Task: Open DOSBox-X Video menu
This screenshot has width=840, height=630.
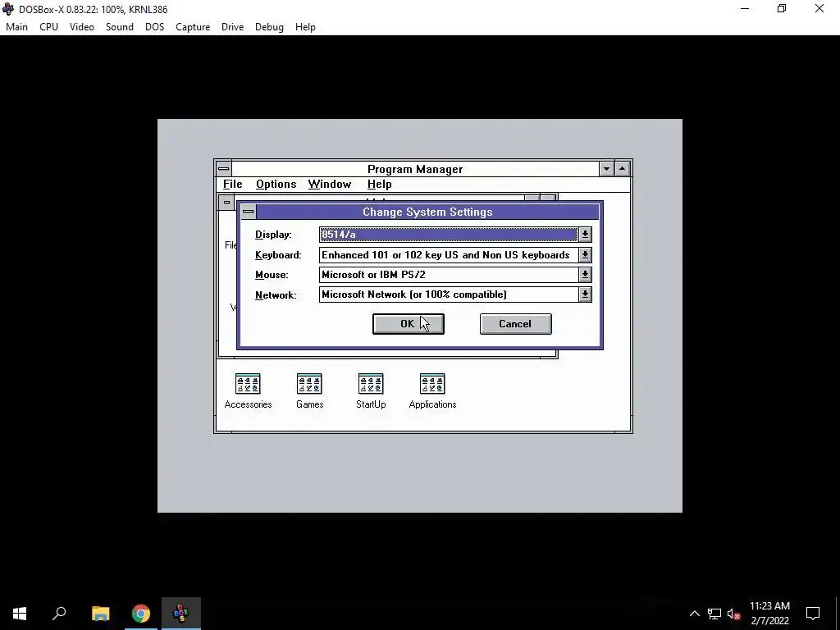Action: (x=82, y=27)
